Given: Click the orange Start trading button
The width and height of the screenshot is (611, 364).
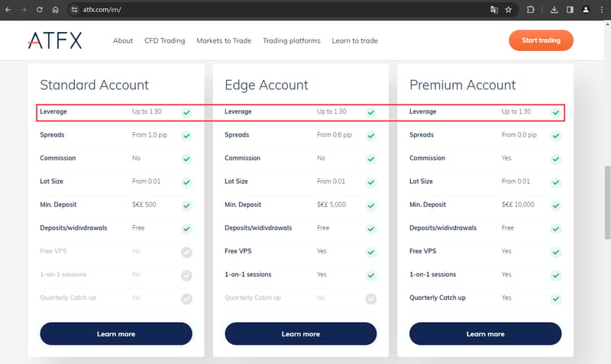Looking at the screenshot, I should coord(541,40).
